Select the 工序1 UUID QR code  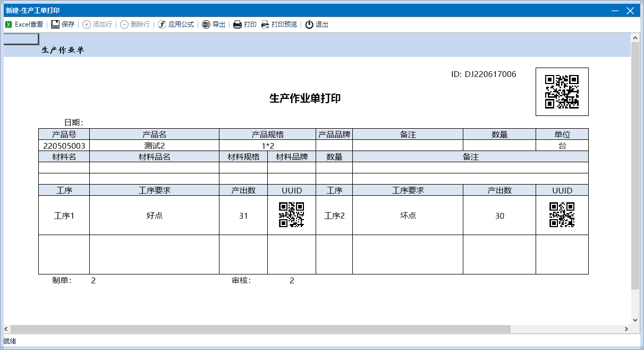click(291, 215)
